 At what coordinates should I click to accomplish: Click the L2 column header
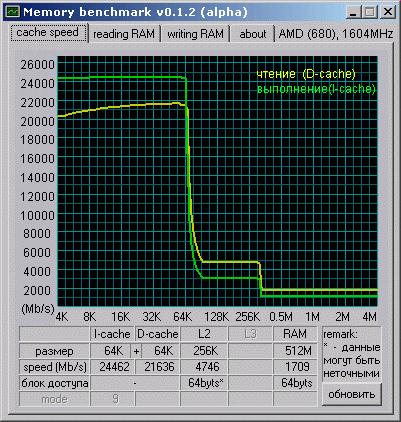(204, 334)
